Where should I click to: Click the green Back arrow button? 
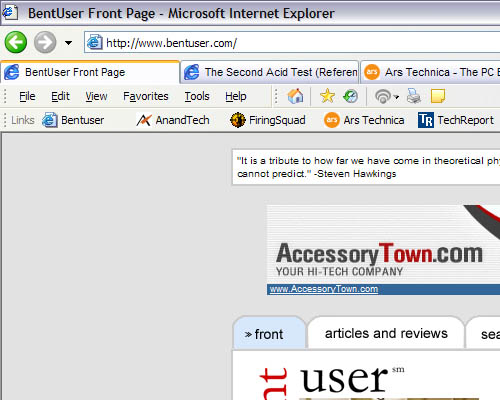click(16, 42)
